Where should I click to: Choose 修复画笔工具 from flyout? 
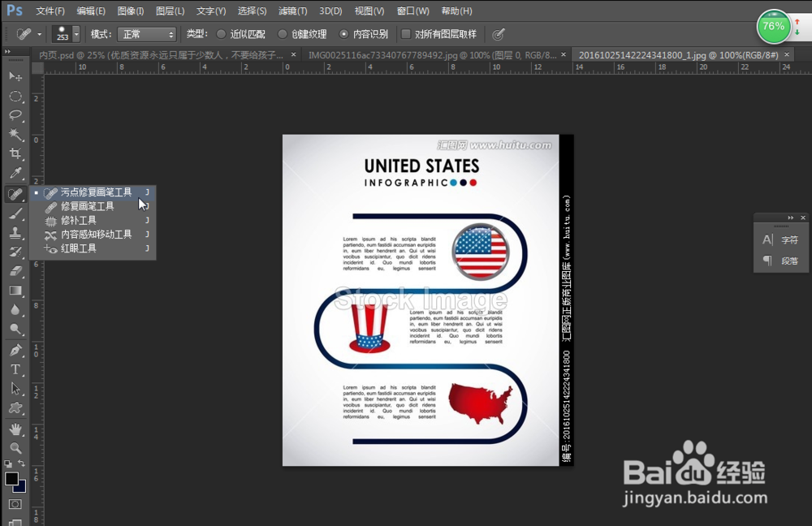(93, 206)
